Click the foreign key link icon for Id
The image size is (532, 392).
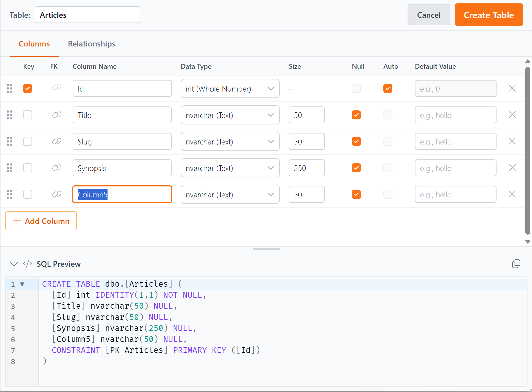[x=57, y=87]
